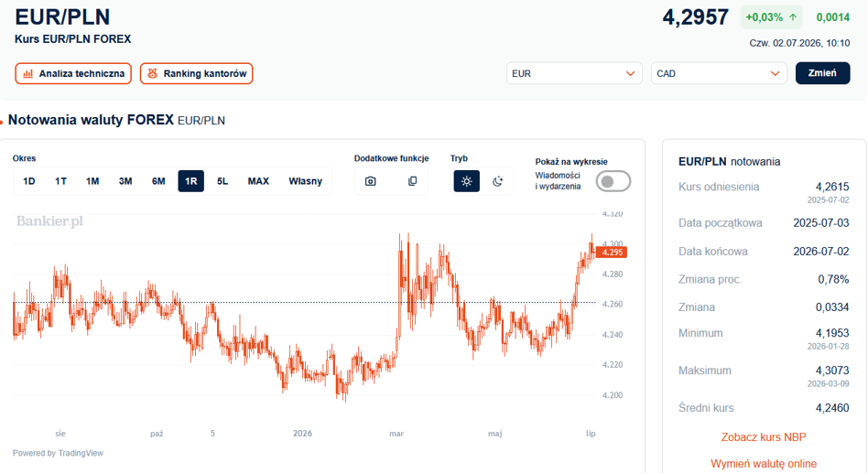Open Wymień walutę online link
Screen dimensions: 868x473
(764, 464)
